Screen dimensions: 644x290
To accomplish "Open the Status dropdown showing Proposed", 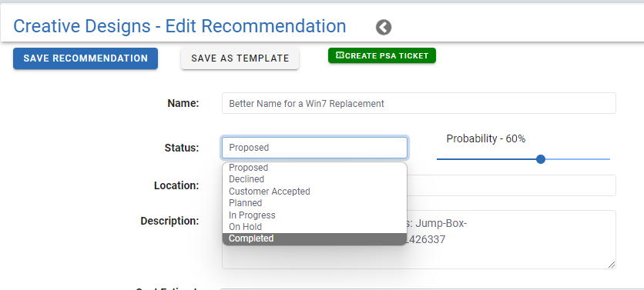I will point(314,148).
